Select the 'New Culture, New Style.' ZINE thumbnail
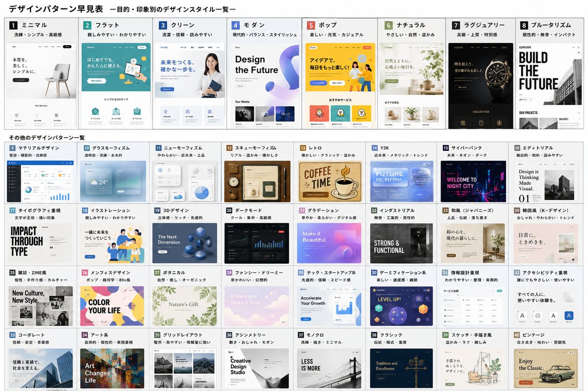 point(41,306)
